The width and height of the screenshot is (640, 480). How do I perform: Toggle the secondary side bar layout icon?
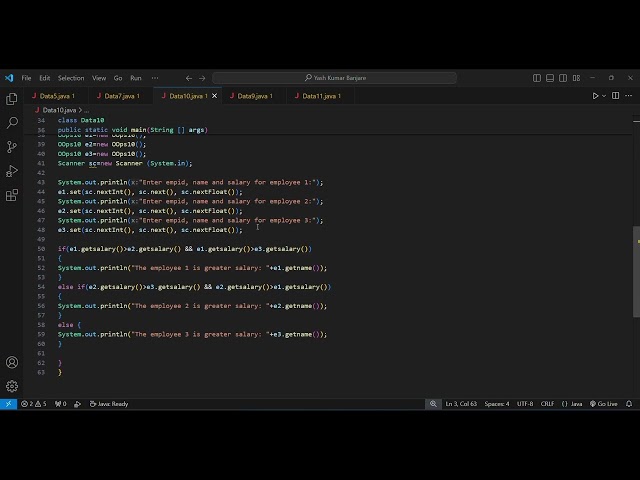click(563, 78)
